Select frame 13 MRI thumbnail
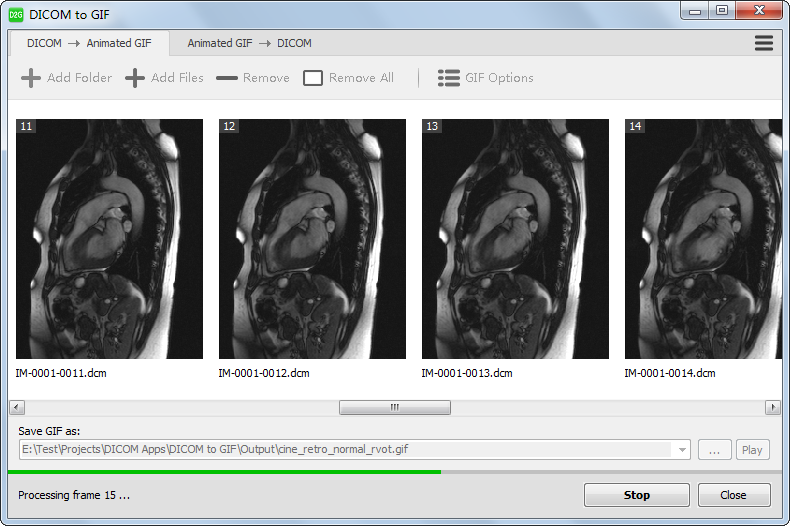 (515, 239)
